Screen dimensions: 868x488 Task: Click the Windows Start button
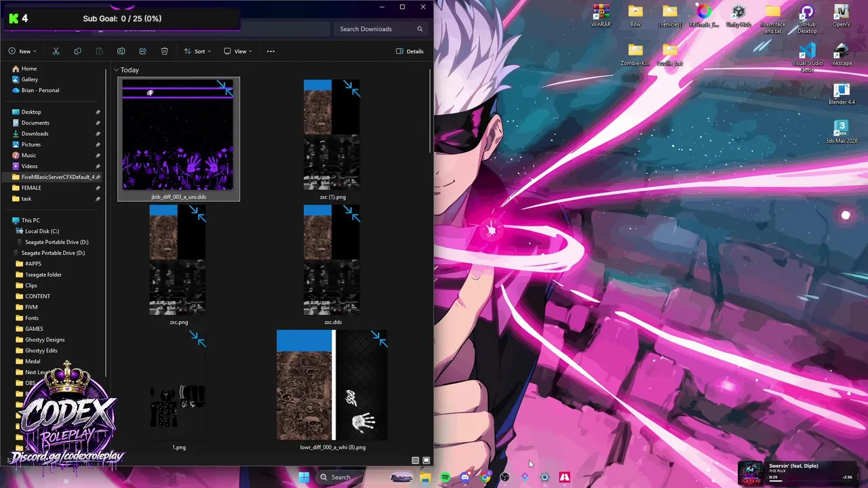point(304,476)
